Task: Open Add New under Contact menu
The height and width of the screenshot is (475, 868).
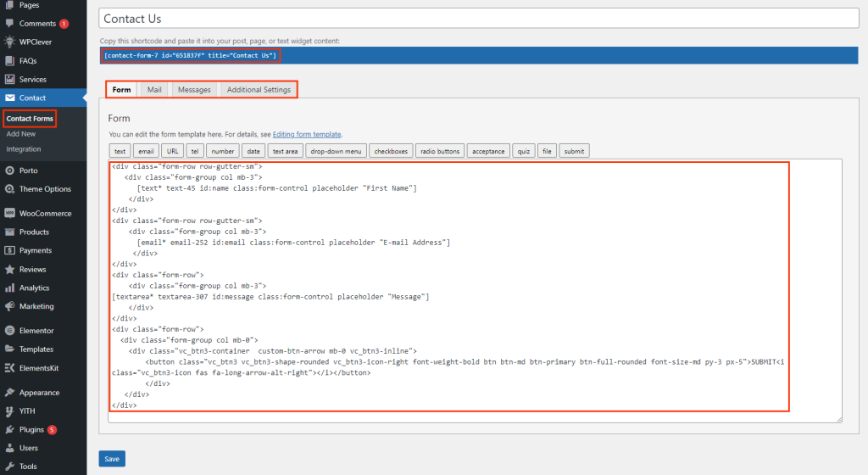Action: (x=21, y=134)
